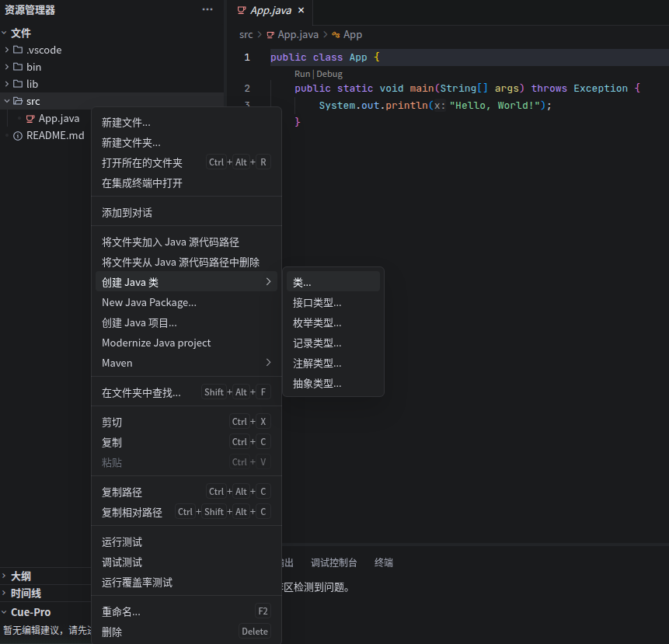The image size is (669, 644).
Task: Open the Maven submenu
Action: click(186, 363)
